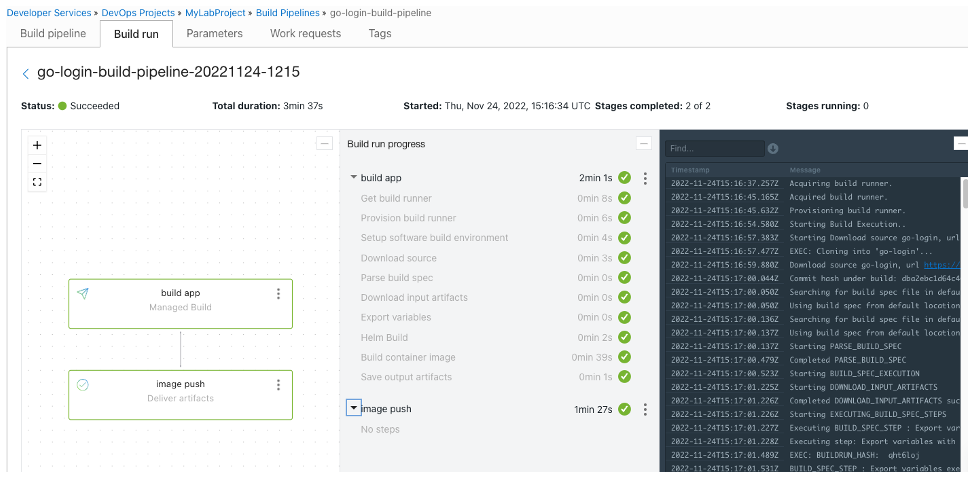Select the Export variables step
Screen dimensions: 978x490
396,317
